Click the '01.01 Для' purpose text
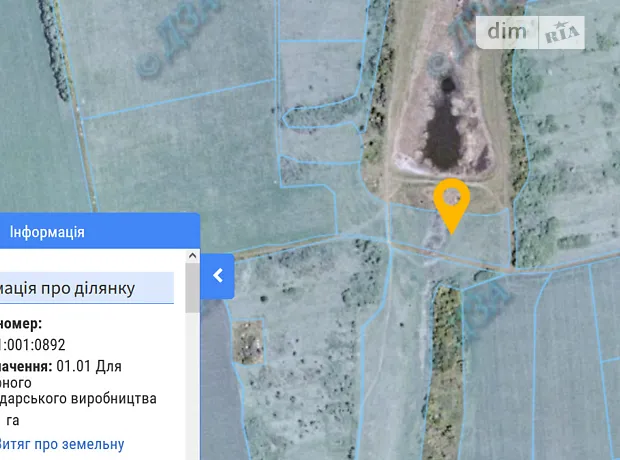This screenshot has width=620, height=460. [x=89, y=366]
